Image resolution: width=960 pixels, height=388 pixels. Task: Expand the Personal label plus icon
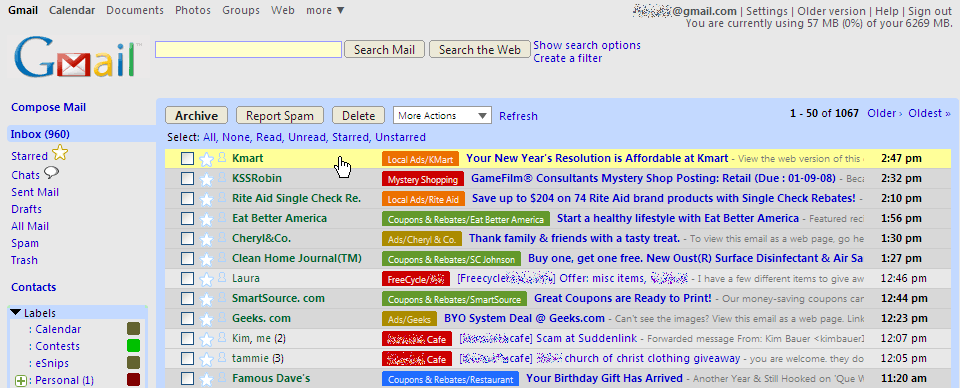21,381
